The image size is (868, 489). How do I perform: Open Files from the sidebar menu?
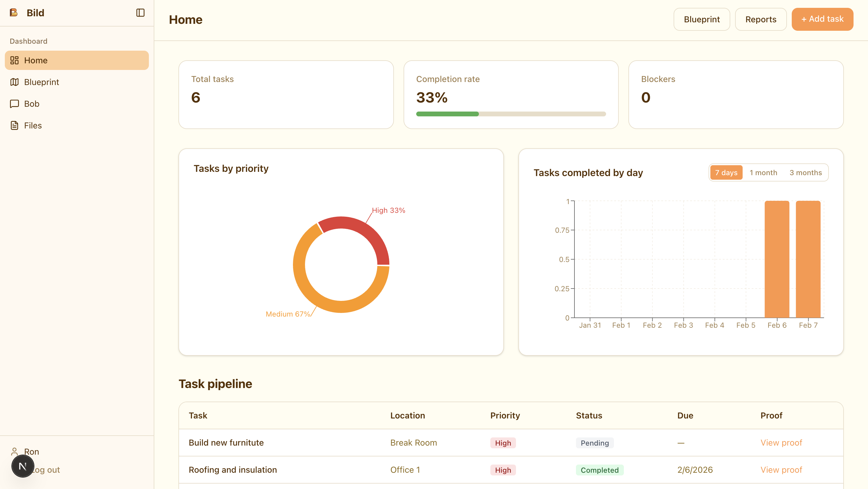click(x=33, y=125)
